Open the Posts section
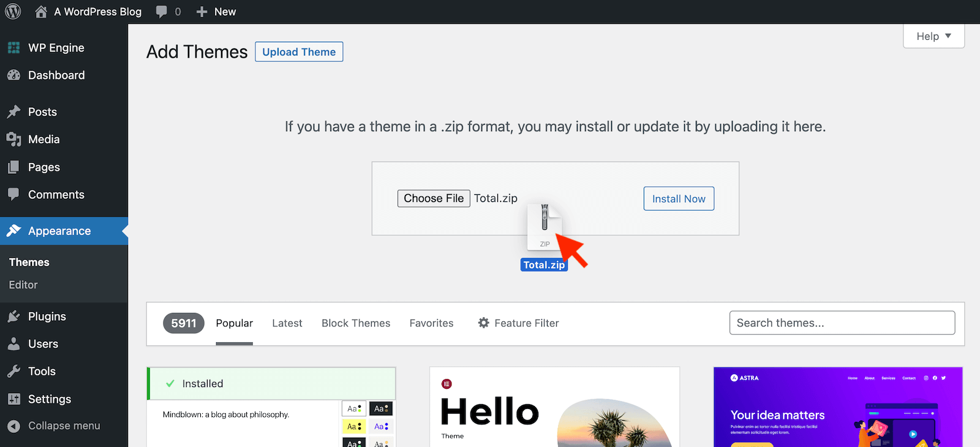980x447 pixels. (x=42, y=112)
